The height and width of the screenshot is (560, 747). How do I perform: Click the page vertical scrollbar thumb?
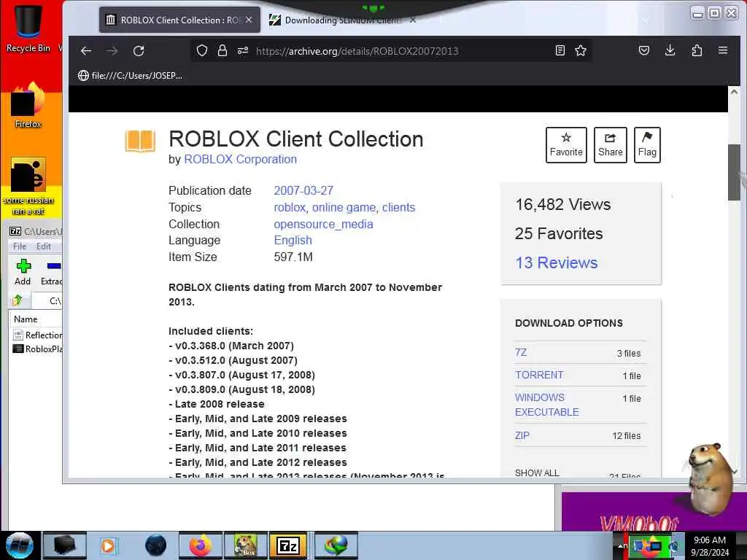coord(734,172)
